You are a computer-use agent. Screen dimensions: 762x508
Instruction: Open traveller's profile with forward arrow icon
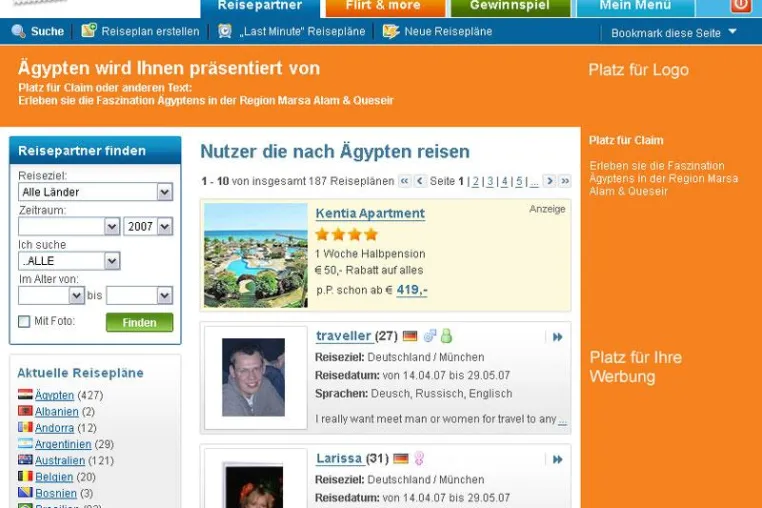[x=557, y=337]
